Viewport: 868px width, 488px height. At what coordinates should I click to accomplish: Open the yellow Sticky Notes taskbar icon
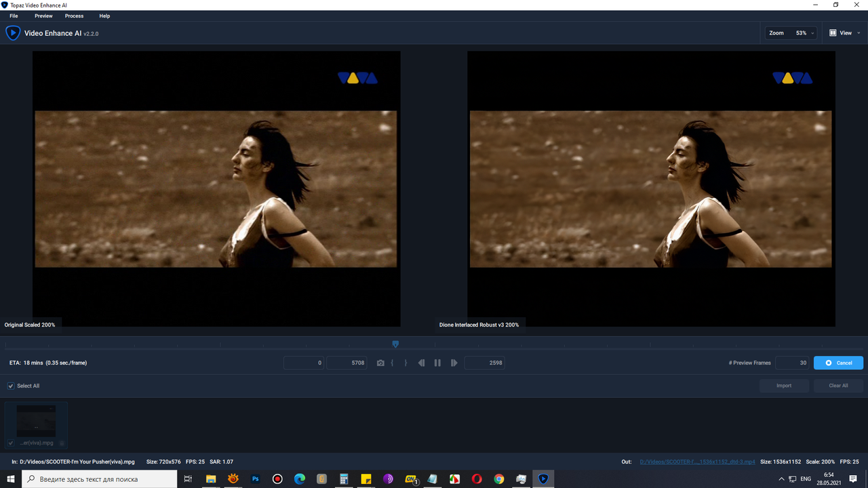click(x=366, y=479)
